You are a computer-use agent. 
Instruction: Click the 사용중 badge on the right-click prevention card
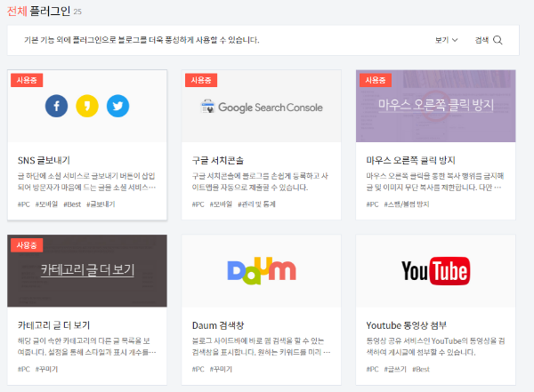[x=376, y=80]
